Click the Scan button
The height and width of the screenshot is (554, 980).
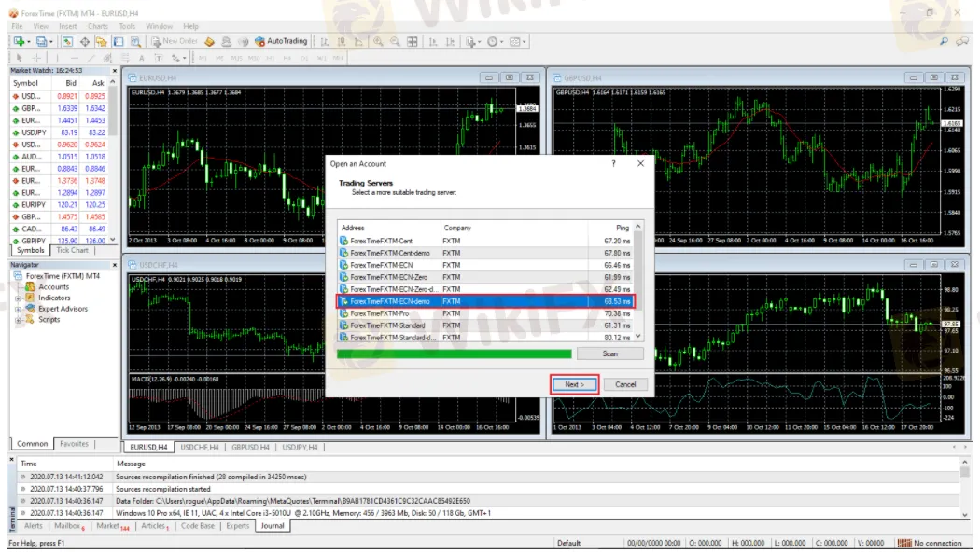click(610, 353)
